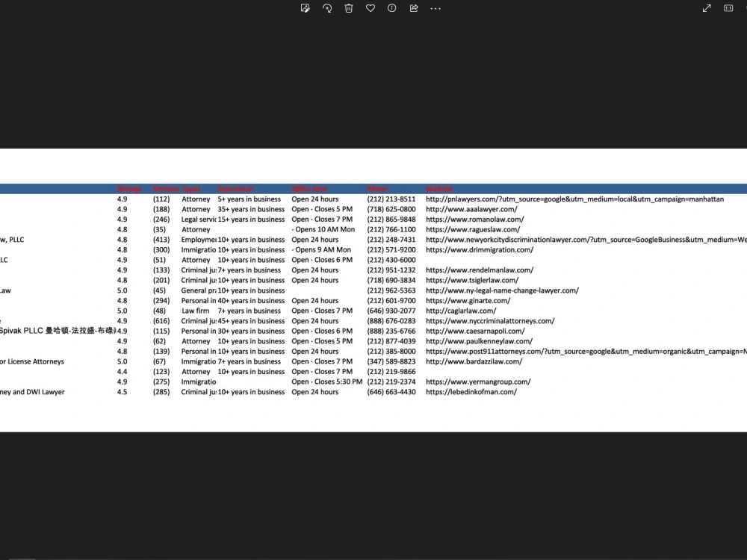This screenshot has height=560, width=747.
Task: Select http://www.bardazzilaw.com/ website text
Action: [x=474, y=361]
